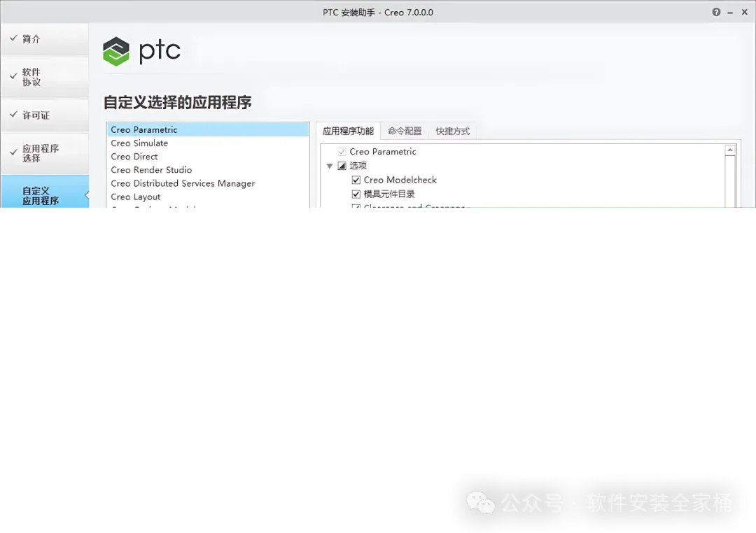Click the 许可证 step checkmark icon
Screen dimensions: 756x533
point(13,114)
